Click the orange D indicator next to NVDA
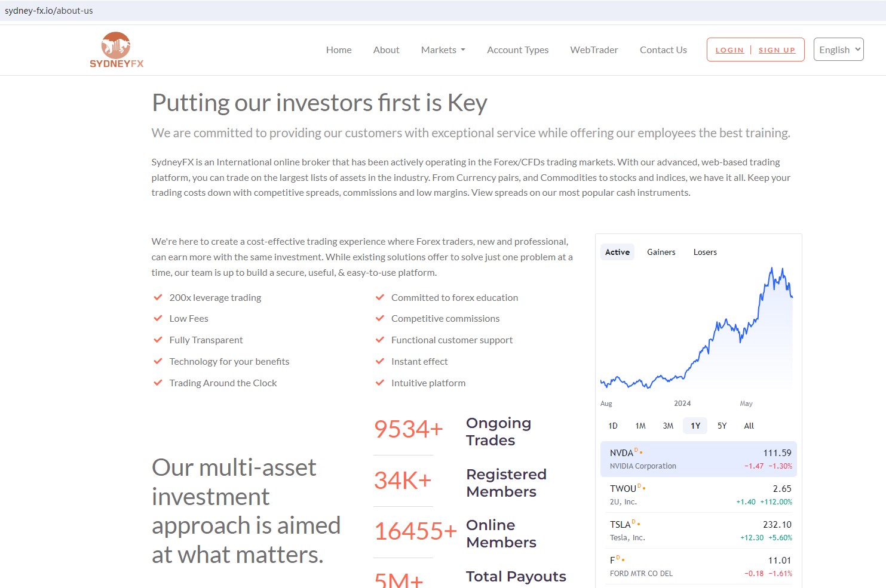 (636, 450)
